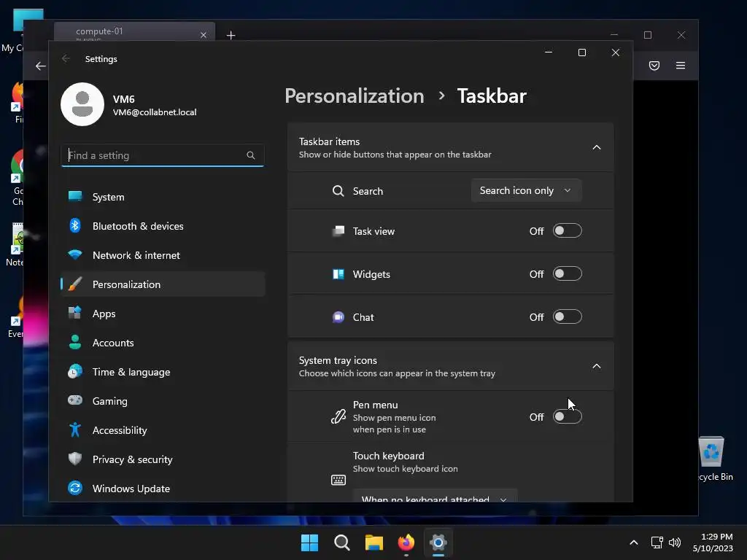Go to Network & internet category
Screen dimensions: 747x560
click(163, 254)
